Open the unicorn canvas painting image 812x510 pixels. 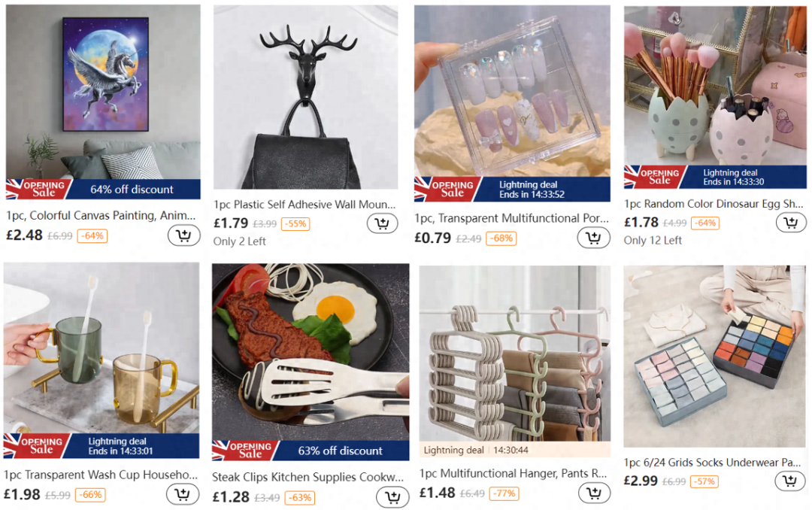point(103,93)
